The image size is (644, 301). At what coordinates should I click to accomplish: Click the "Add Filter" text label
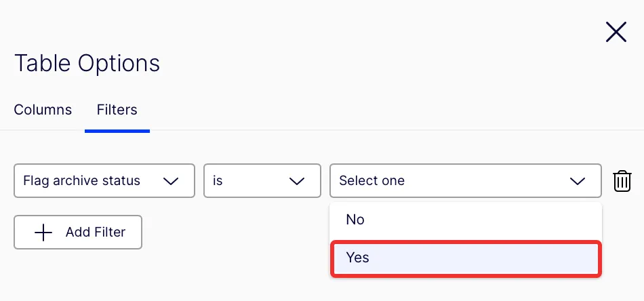click(x=96, y=233)
